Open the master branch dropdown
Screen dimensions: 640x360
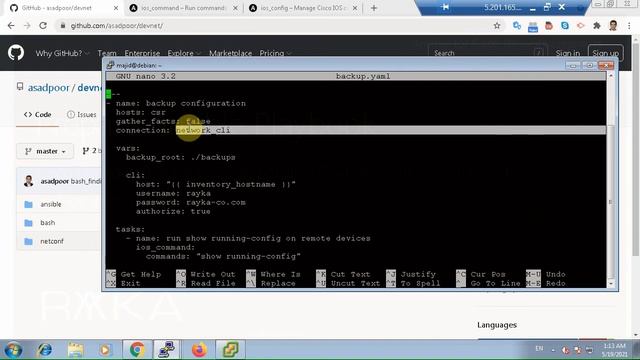click(x=45, y=151)
